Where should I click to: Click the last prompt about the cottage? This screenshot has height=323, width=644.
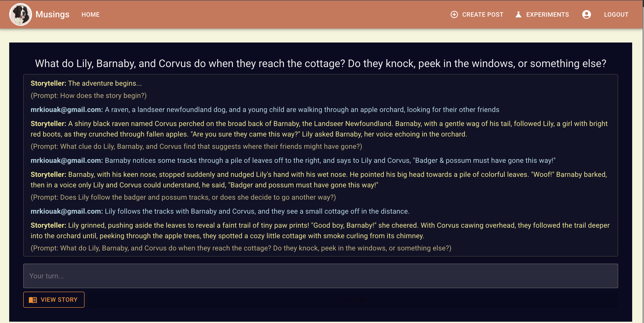pos(241,248)
